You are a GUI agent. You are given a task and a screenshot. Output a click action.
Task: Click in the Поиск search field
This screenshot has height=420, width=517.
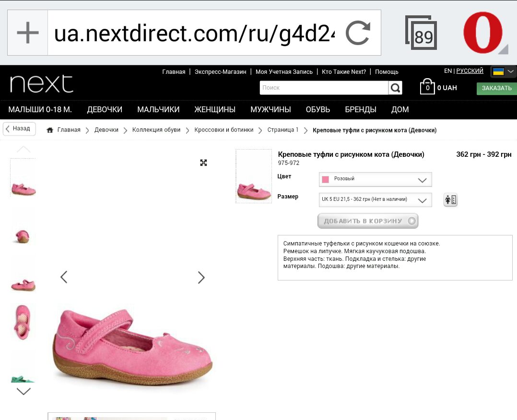click(x=324, y=88)
